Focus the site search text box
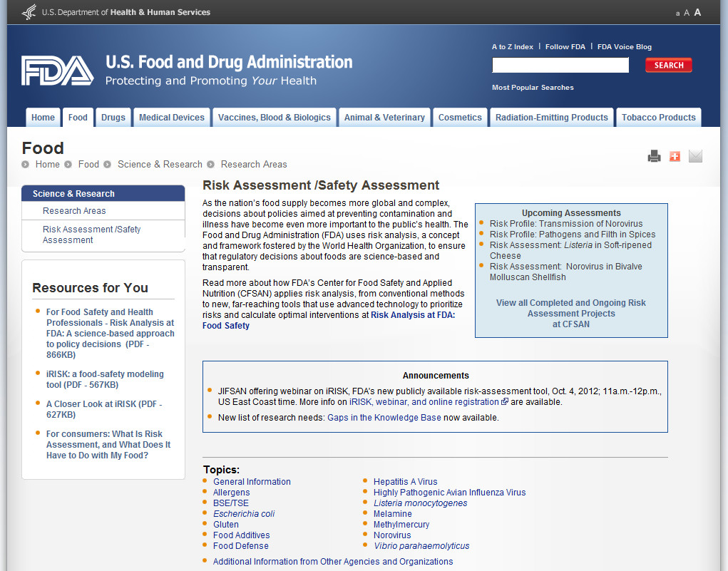This screenshot has width=728, height=571. point(560,65)
